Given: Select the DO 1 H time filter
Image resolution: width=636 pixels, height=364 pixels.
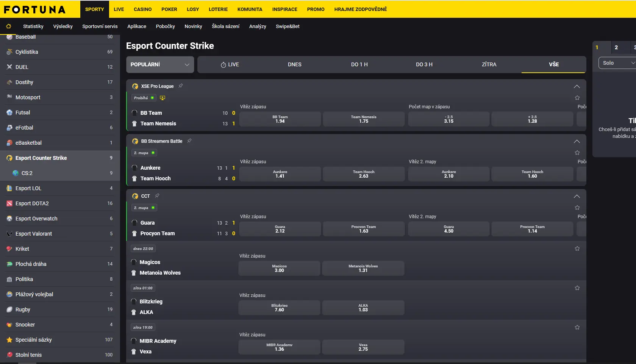Looking at the screenshot, I should [x=359, y=64].
